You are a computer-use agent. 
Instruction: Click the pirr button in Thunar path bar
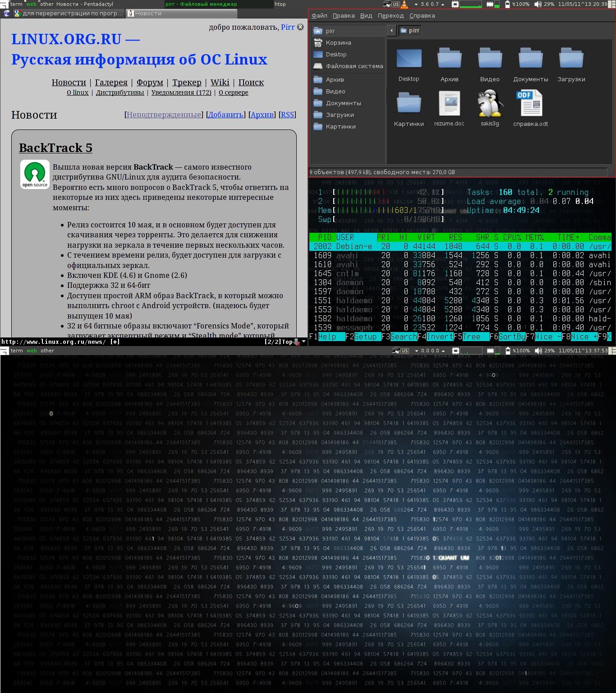click(x=410, y=31)
